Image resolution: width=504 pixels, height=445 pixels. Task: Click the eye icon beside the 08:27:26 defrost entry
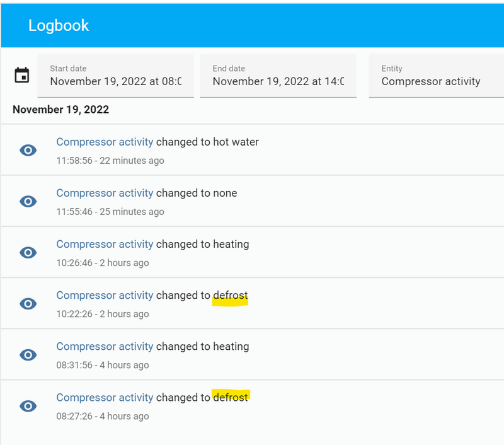28,405
